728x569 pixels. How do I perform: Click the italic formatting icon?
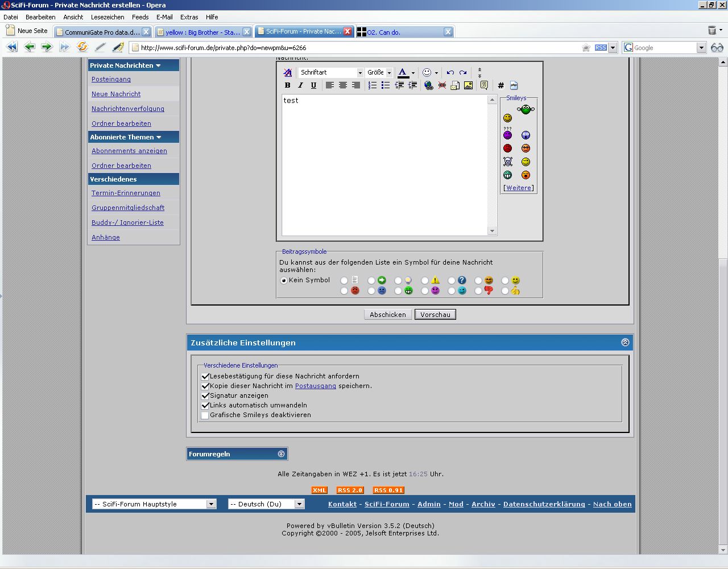[x=300, y=85]
